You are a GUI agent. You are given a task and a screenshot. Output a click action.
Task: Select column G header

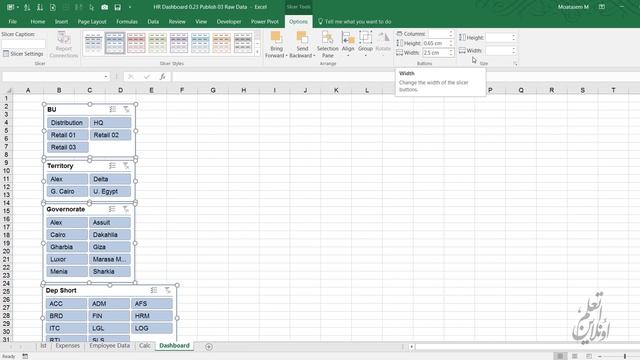click(213, 90)
